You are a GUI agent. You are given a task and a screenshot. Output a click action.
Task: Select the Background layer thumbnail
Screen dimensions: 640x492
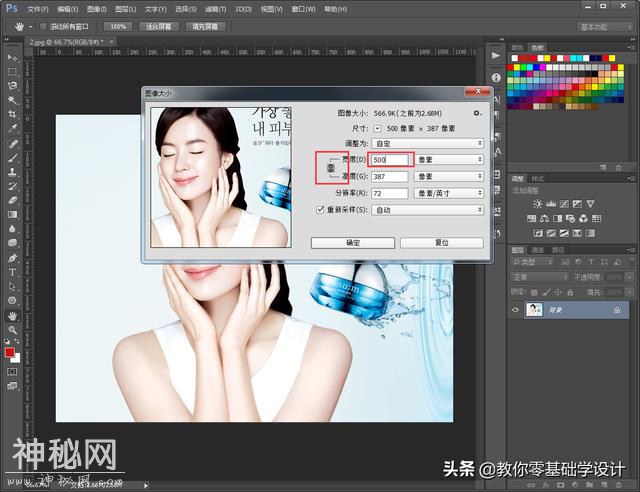coord(534,310)
